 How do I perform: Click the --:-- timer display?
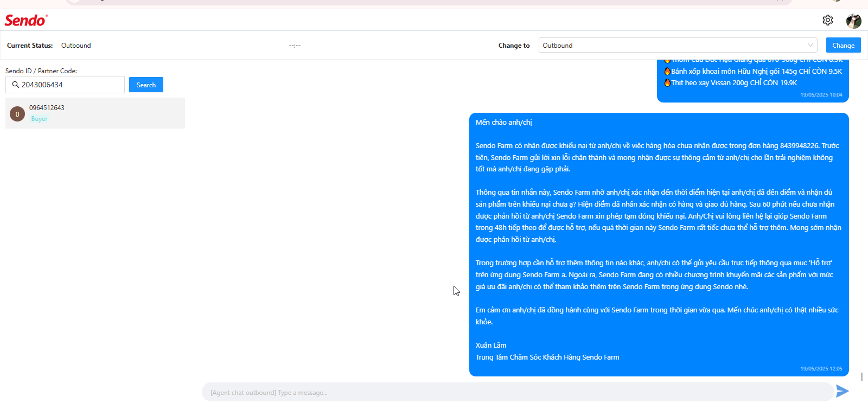pos(295,46)
